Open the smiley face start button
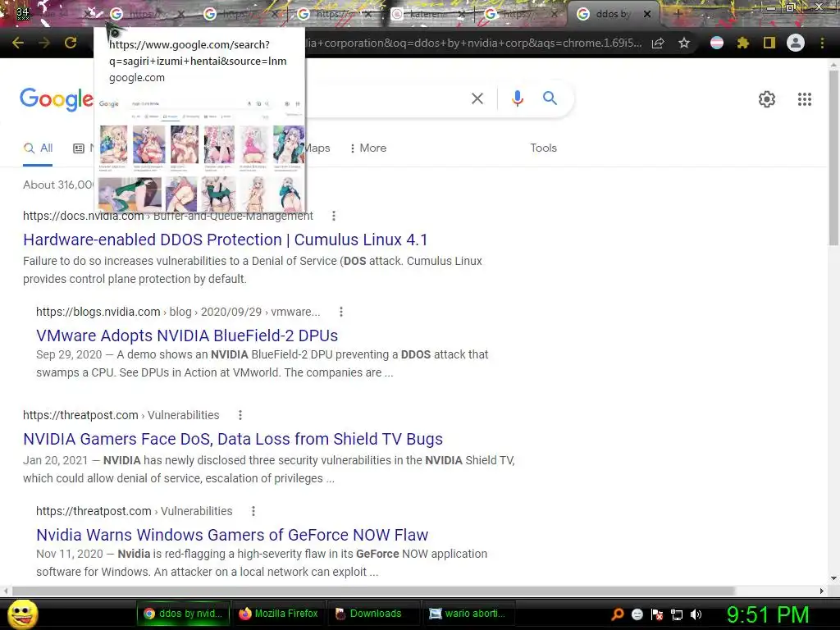Viewport: 840px width, 630px height. click(22, 614)
